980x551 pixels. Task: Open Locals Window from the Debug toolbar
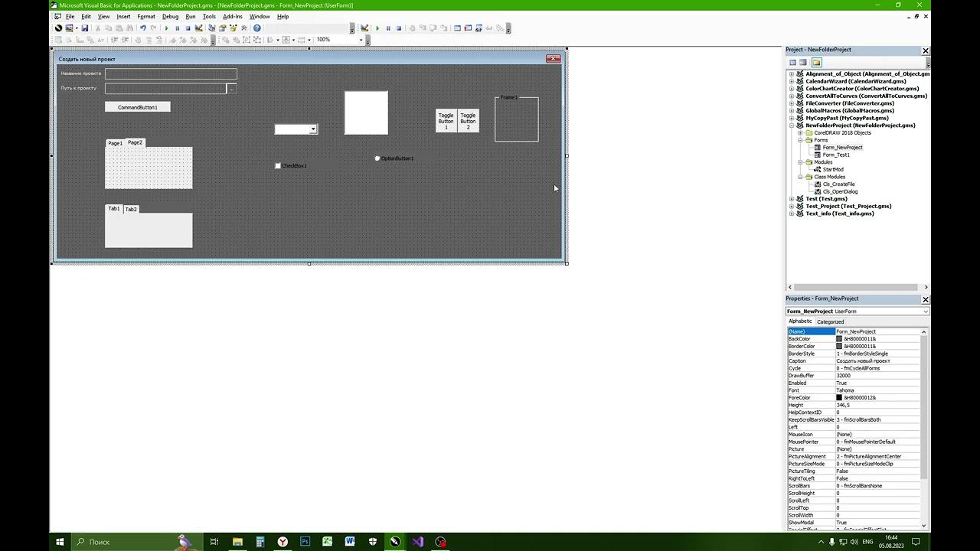click(x=457, y=28)
